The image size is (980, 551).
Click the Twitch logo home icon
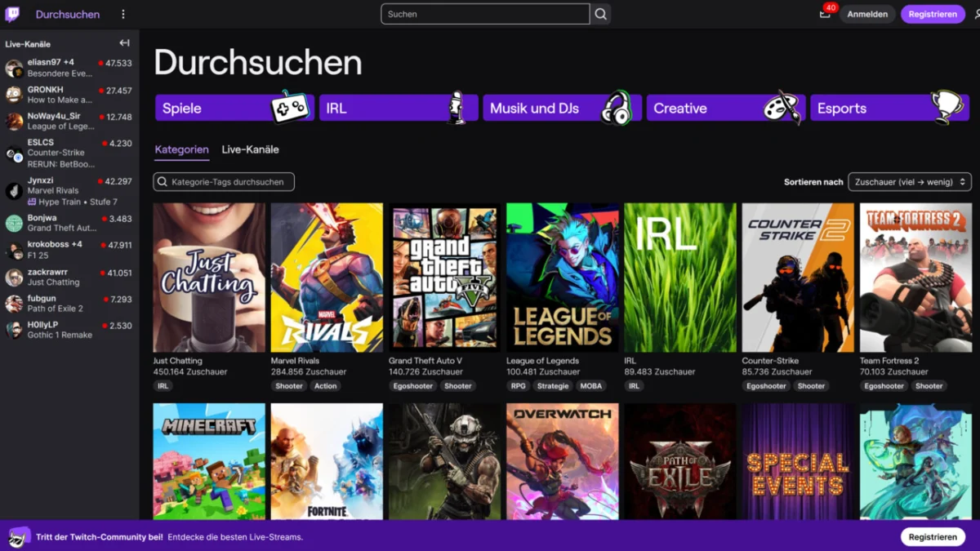point(13,14)
